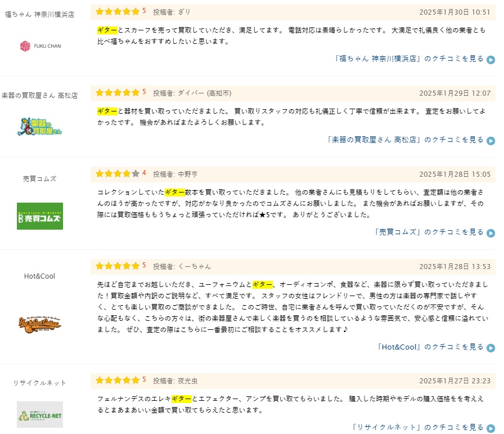Click arrow icon beside 福ちゃん クチコミ link

(x=490, y=59)
